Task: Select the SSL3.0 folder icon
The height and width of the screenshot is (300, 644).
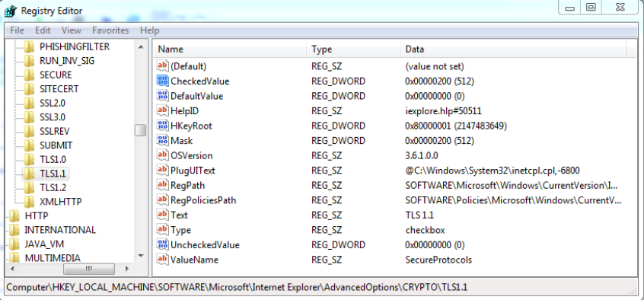Action: tap(29, 117)
